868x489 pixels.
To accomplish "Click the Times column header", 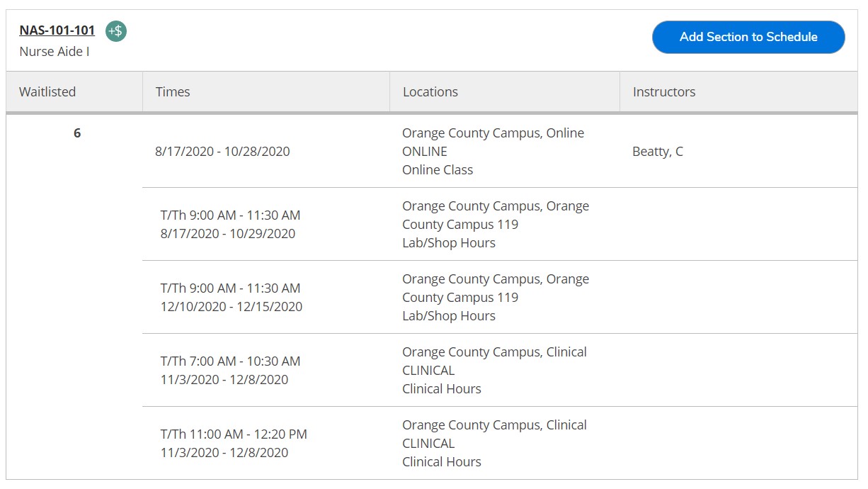I will point(173,91).
